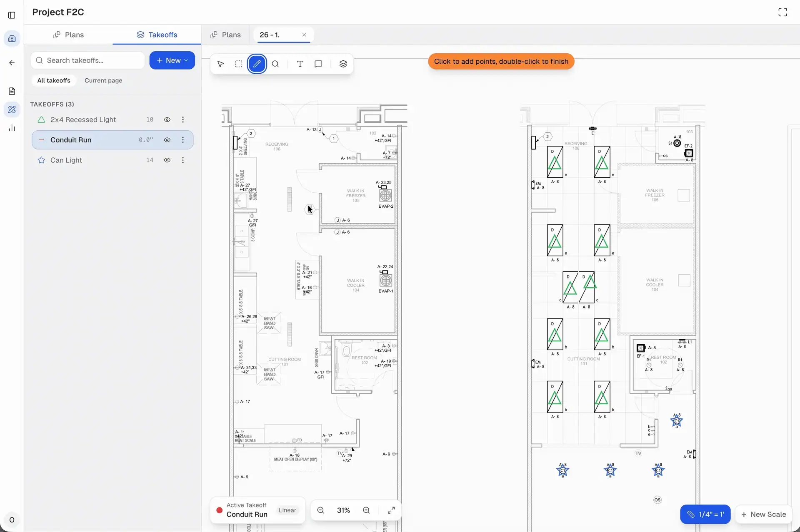
Task: Open the takeoff tools sidebar icon
Action: [12, 109]
